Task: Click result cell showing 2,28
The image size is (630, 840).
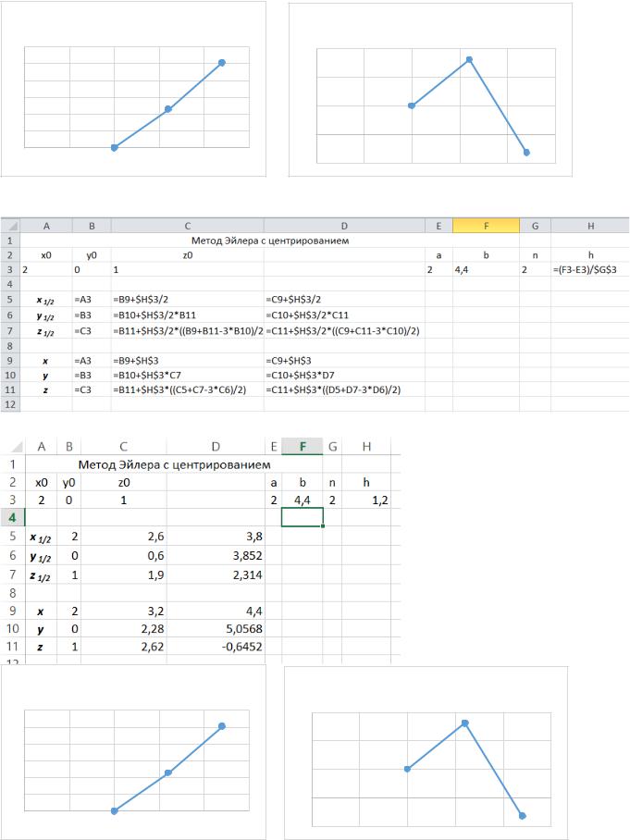Action: click(x=124, y=628)
